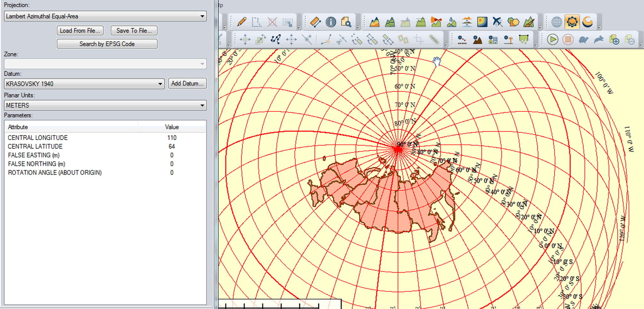The width and height of the screenshot is (644, 309).
Task: Select the digitizer pencil tool
Action: coord(241,22)
